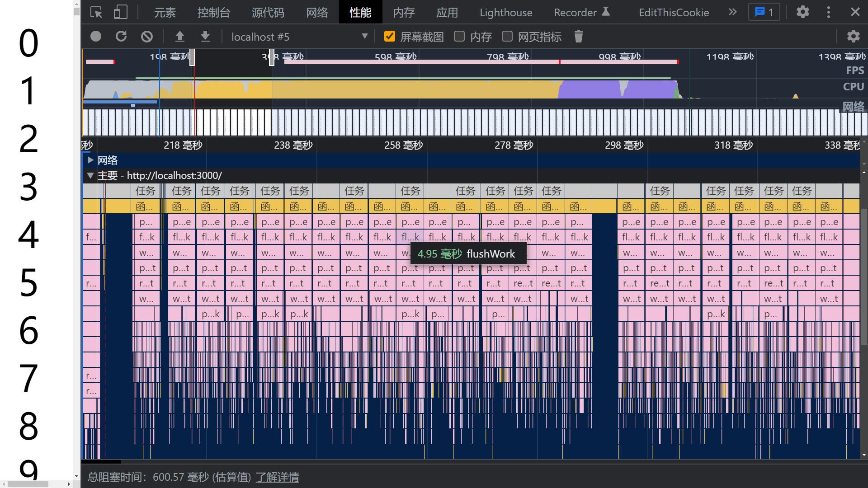Click the 了解详情 link
This screenshot has height=488, width=868.
click(277, 477)
